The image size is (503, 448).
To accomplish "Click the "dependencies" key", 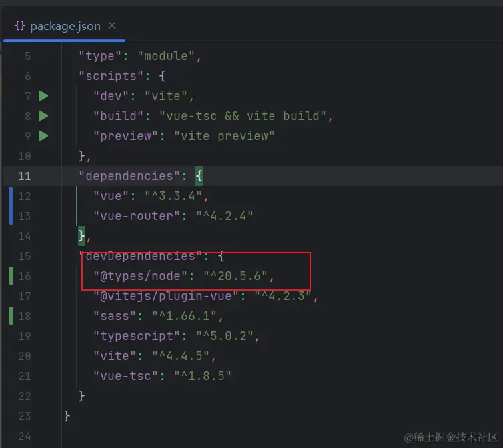I will 129,176.
